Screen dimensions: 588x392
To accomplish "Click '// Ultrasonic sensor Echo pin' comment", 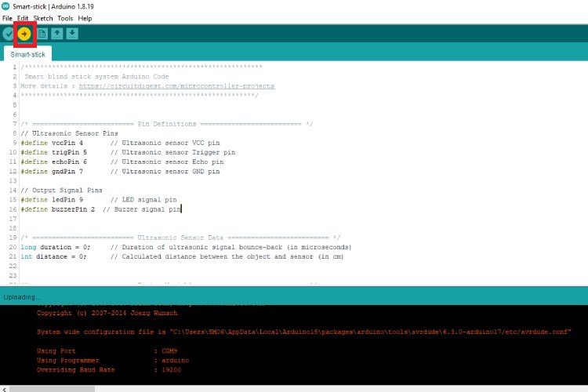I will 167,162.
